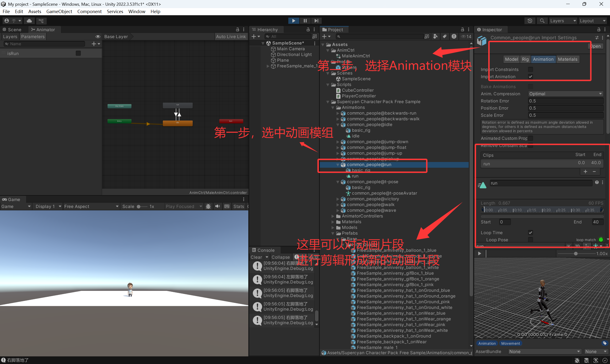Toggle the Loop Pose checkbox
The width and height of the screenshot is (610, 364).
click(x=530, y=240)
